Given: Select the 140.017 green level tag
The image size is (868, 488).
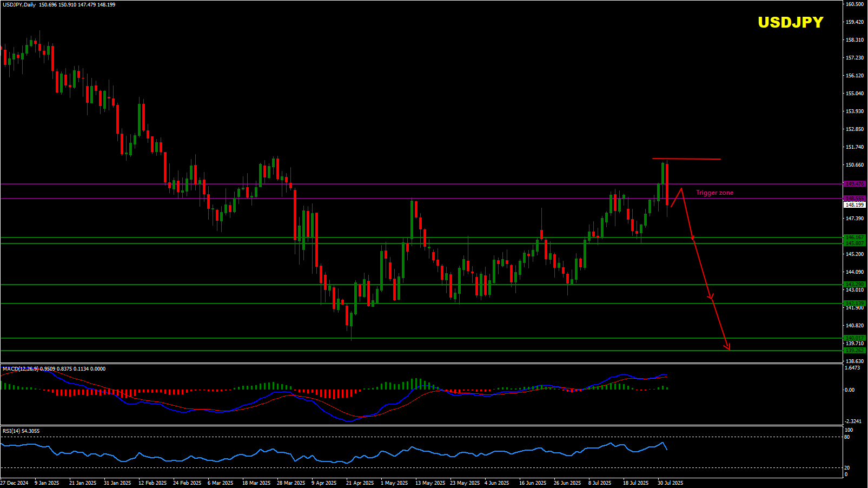Looking at the screenshot, I should pyautogui.click(x=854, y=338).
